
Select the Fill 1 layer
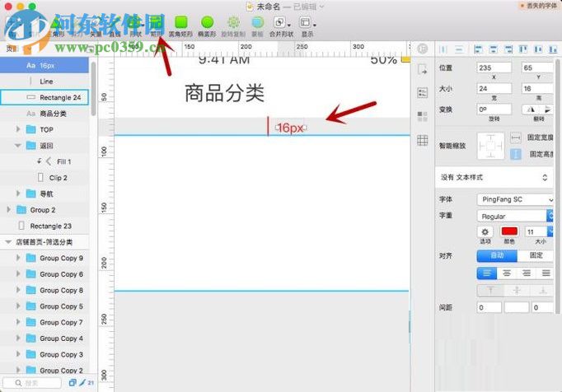click(x=44, y=161)
